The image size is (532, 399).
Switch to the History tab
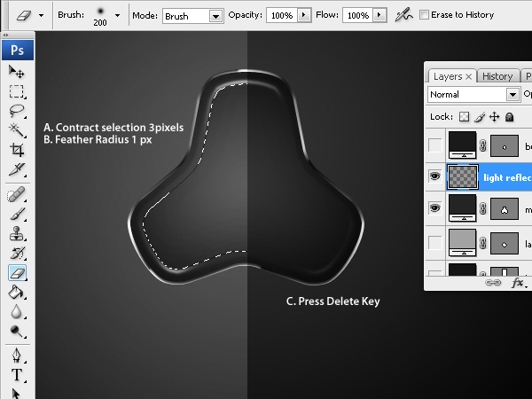(497, 76)
